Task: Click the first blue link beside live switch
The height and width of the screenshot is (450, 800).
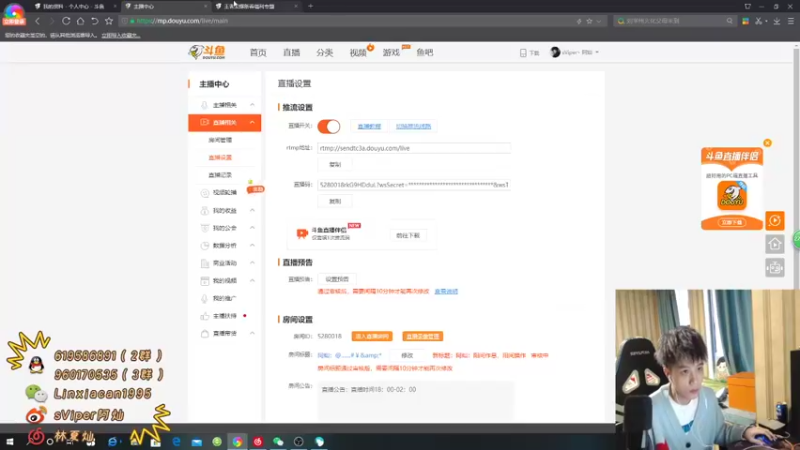Action: (369, 126)
